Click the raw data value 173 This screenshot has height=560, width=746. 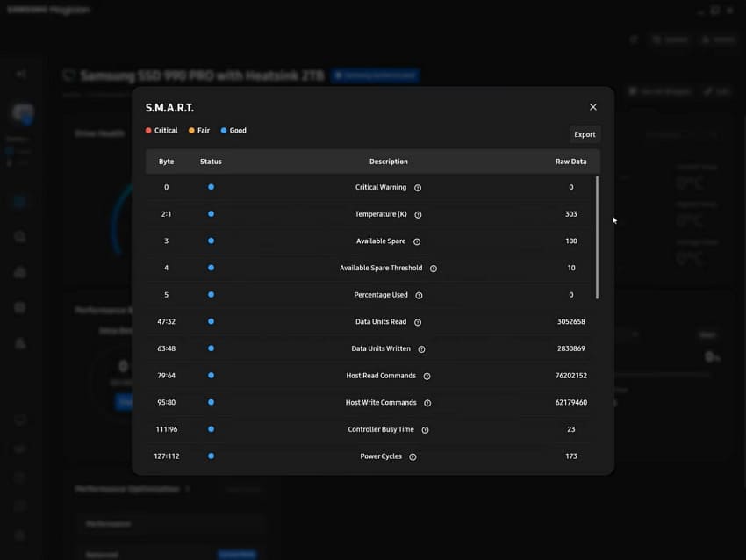(571, 456)
